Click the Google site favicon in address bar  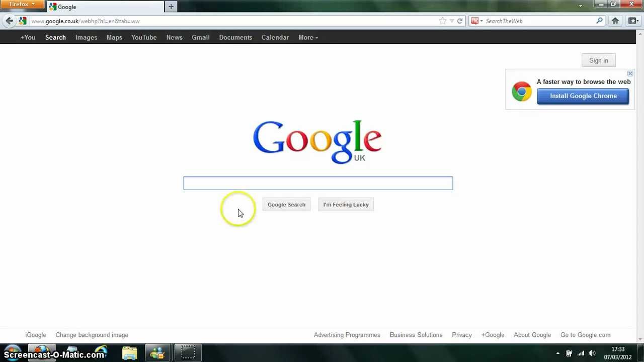point(23,21)
